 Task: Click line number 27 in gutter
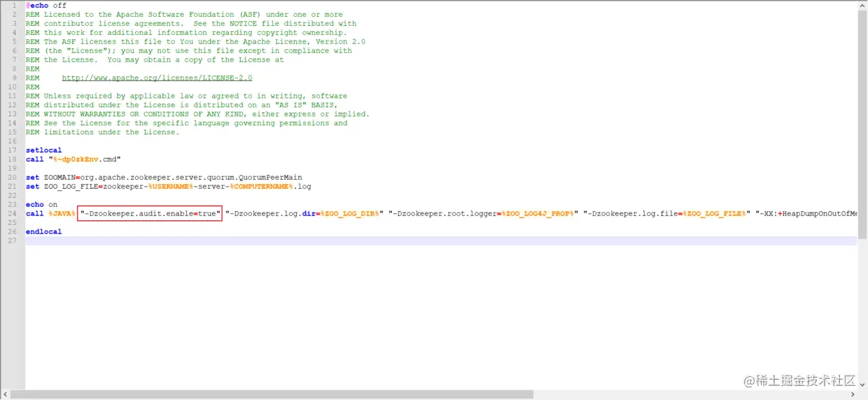coord(11,241)
